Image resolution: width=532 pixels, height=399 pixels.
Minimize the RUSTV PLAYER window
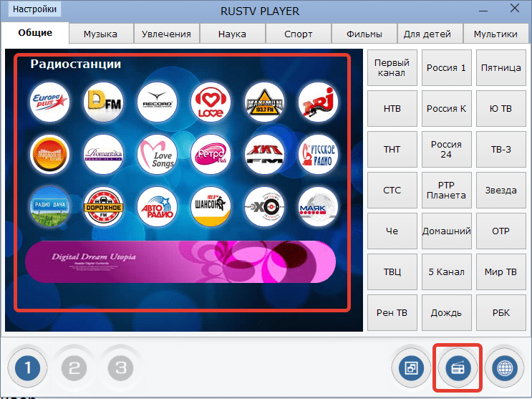[x=483, y=11]
